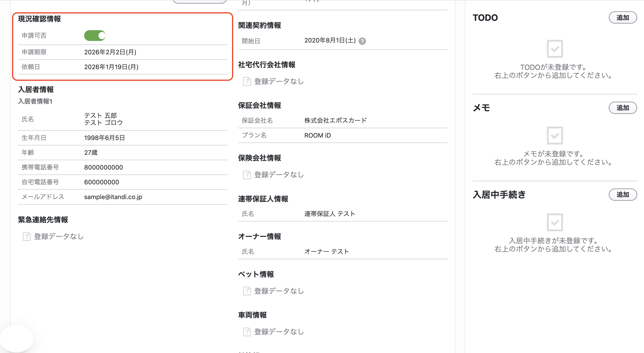Select the 申請期限 date 2026年2月2日(月)

pos(110,52)
